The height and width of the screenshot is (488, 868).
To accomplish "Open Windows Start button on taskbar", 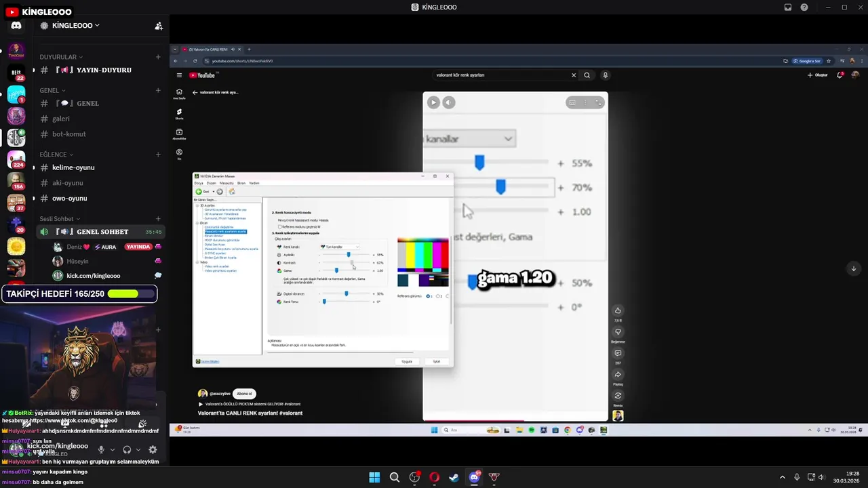I will [374, 477].
